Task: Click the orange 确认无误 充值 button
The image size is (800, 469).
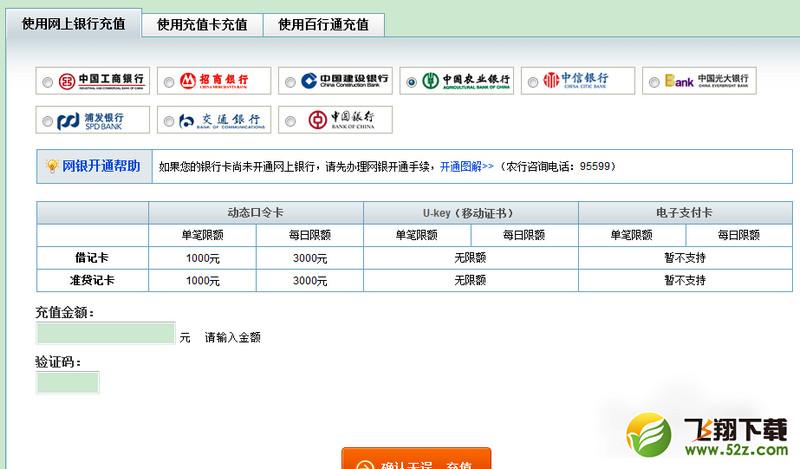Action: click(x=416, y=459)
